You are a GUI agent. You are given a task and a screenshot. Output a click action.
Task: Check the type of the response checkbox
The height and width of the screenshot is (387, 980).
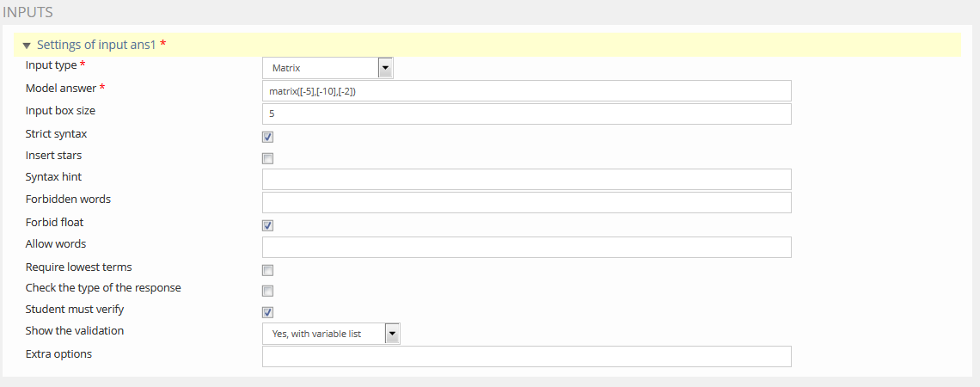(x=268, y=291)
